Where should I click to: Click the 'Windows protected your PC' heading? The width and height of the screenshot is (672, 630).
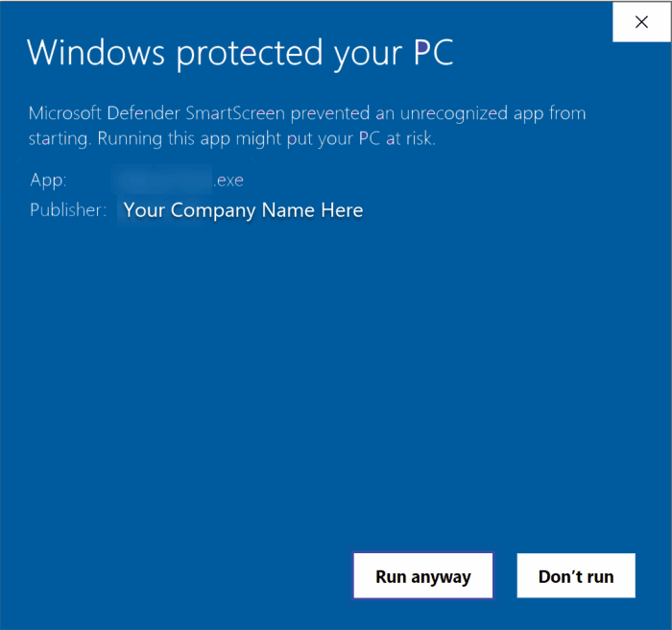(240, 53)
